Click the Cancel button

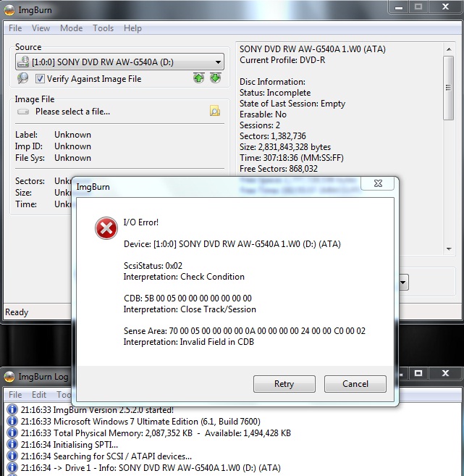pyautogui.click(x=355, y=384)
